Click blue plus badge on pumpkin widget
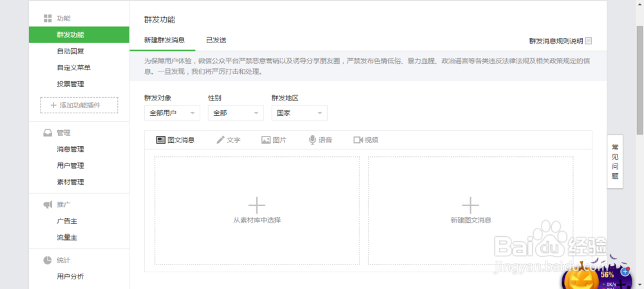644x289 pixels. click(625, 272)
